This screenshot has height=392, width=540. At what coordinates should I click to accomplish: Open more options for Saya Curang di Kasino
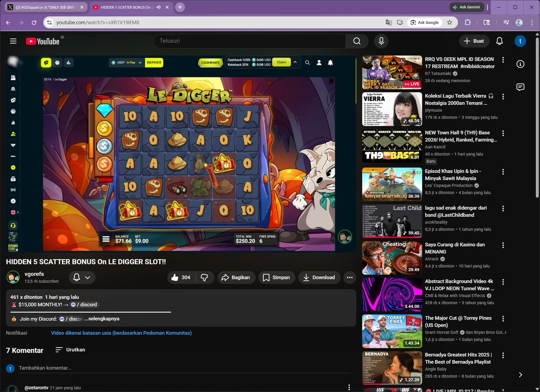tap(503, 245)
